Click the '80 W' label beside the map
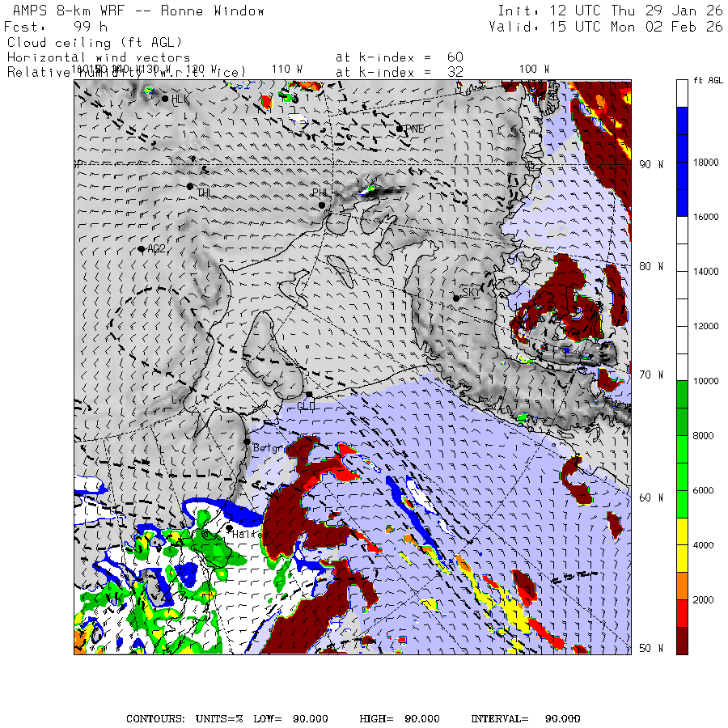Viewport: 728px width, 728px height. coord(651,266)
